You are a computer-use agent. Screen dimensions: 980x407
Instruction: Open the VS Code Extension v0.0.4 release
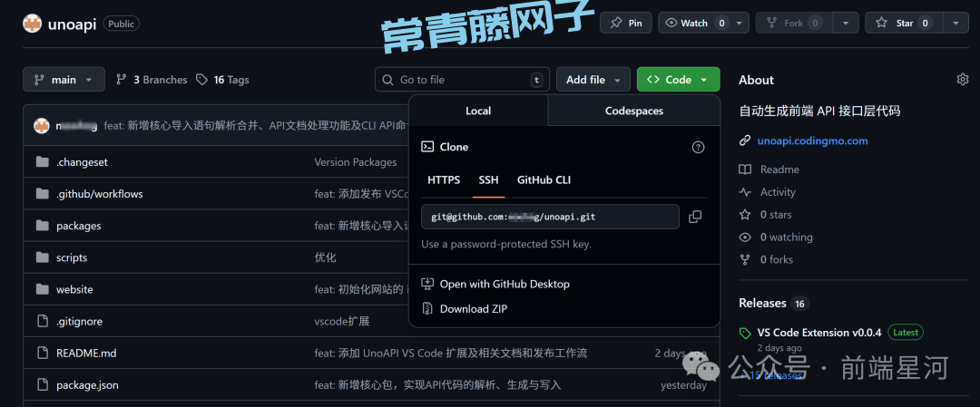[x=818, y=333]
